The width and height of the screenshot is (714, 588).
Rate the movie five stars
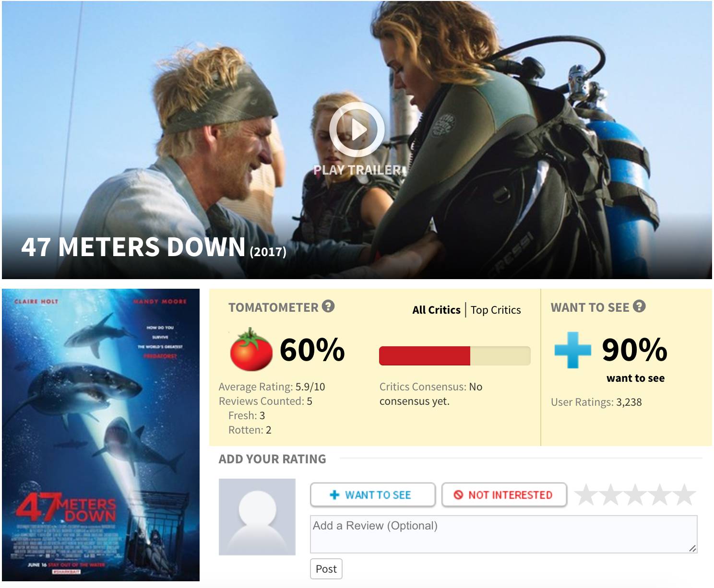point(684,494)
